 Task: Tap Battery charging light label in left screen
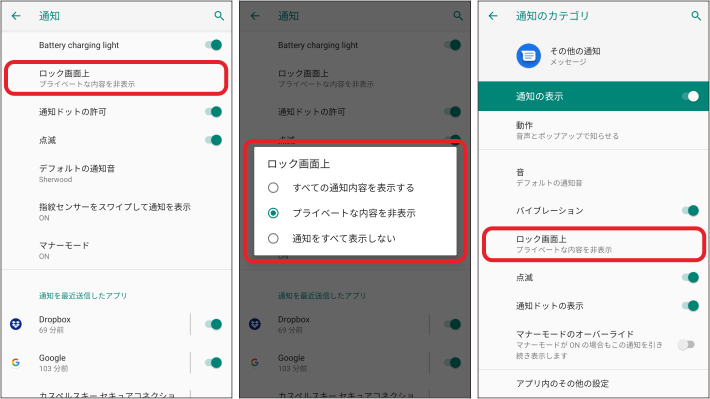(79, 45)
